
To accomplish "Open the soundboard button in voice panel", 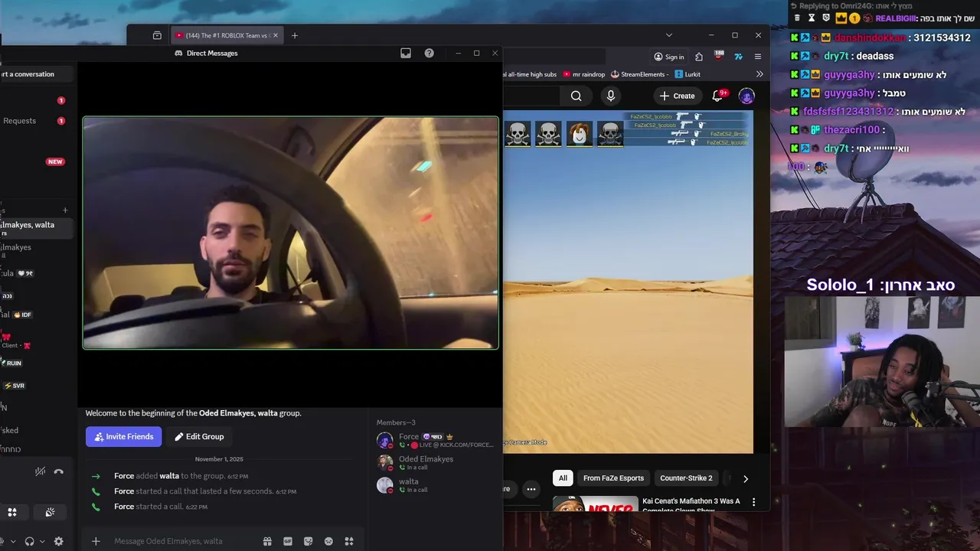I will pyautogui.click(x=50, y=512).
